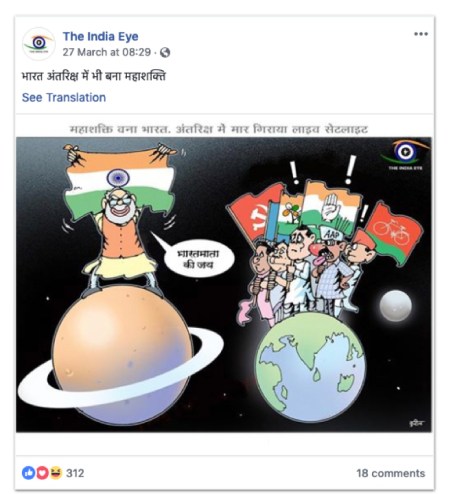Click the Hindi headline above the cartoon
The width and height of the screenshot is (455, 494).
219,129
